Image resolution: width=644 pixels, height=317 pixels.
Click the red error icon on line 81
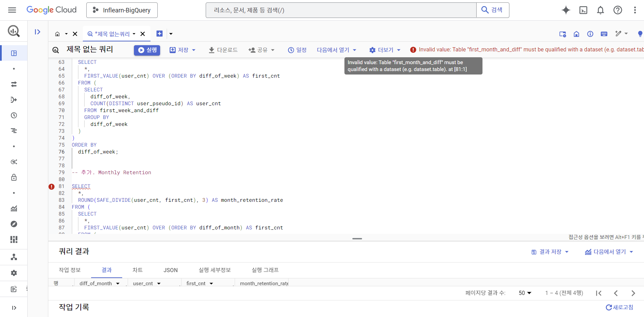(x=51, y=187)
